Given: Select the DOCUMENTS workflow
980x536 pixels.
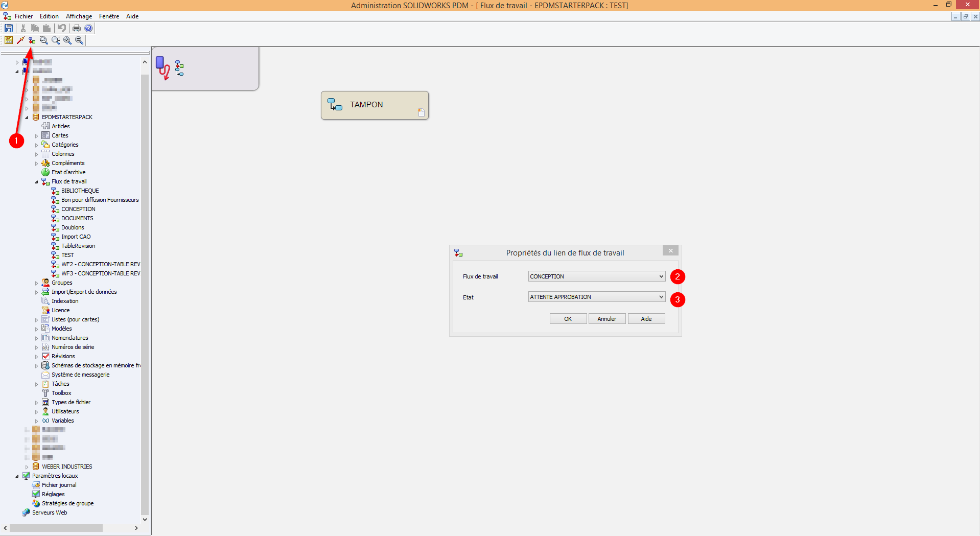Looking at the screenshot, I should (x=77, y=218).
